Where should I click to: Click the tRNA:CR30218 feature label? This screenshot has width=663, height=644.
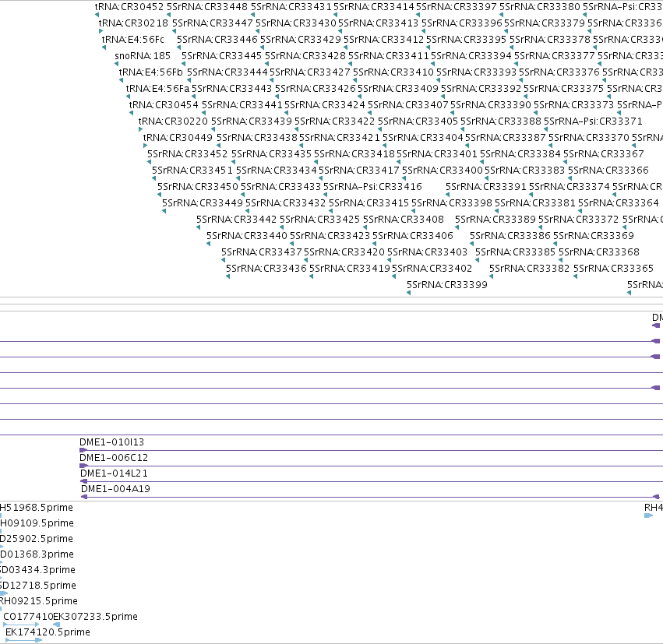[x=133, y=23]
